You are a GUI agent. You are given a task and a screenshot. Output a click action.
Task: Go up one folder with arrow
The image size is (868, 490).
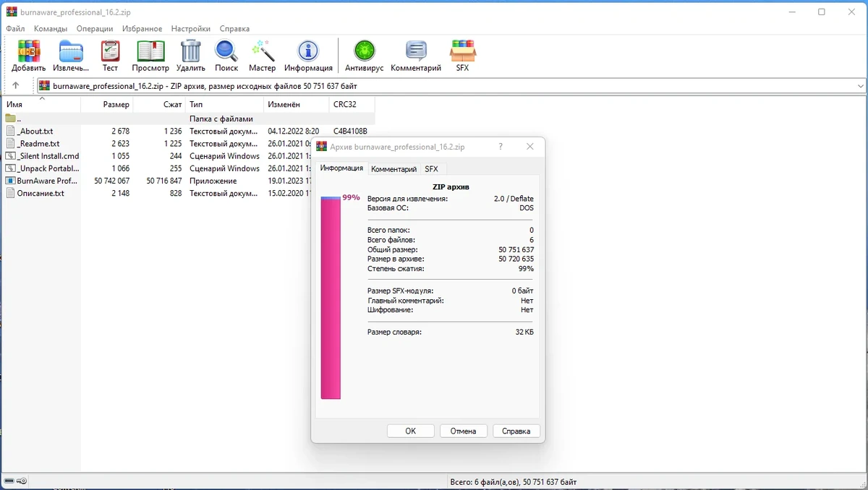16,86
